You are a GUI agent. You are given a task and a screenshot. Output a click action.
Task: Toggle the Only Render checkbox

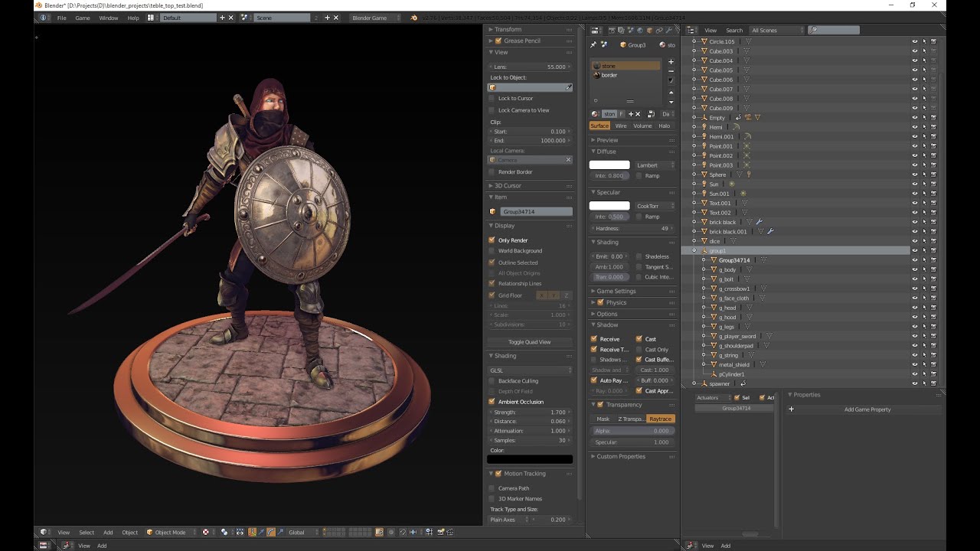click(492, 240)
